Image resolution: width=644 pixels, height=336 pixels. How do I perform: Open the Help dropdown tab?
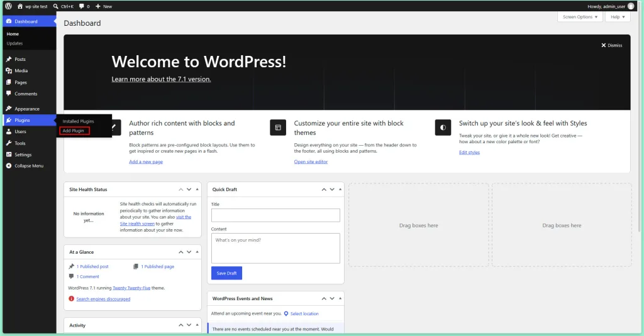click(618, 17)
